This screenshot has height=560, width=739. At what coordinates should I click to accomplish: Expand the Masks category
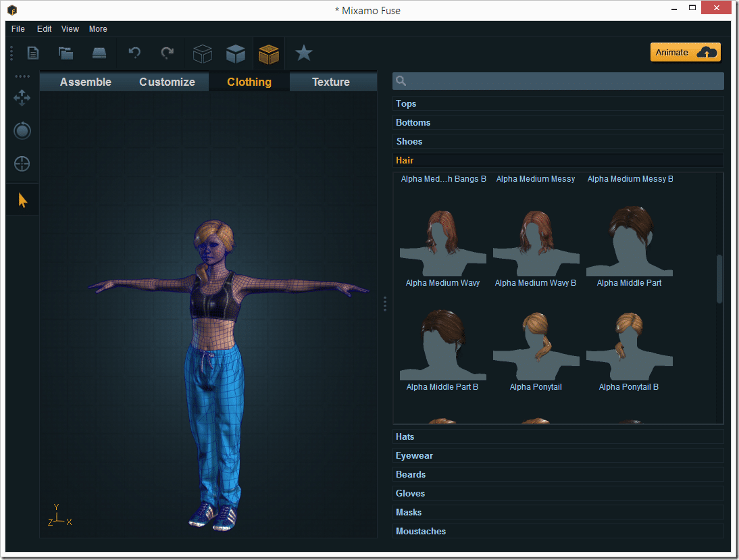pyautogui.click(x=558, y=512)
